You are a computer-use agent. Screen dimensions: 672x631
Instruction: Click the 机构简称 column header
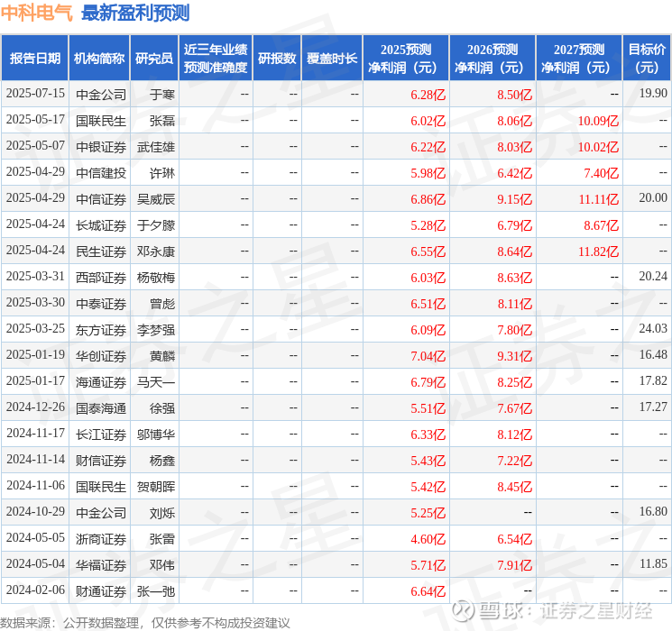click(99, 58)
